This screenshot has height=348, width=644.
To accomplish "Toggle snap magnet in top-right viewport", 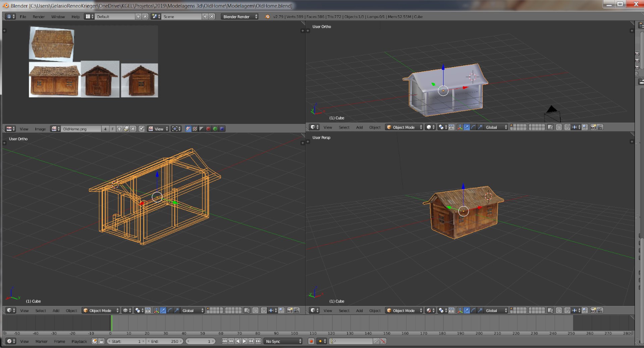I will point(567,127).
